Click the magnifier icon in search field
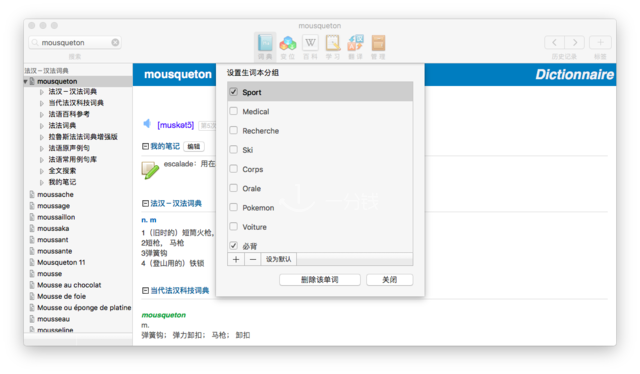The width and height of the screenshot is (640, 374). click(x=35, y=42)
